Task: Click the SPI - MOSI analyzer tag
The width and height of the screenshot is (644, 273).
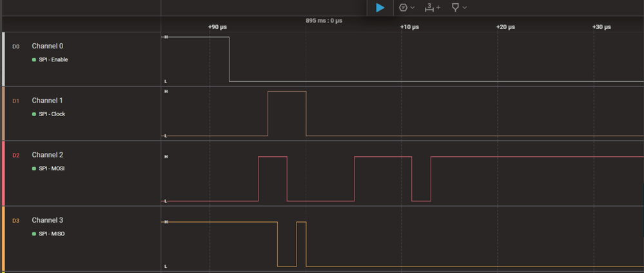Action: [x=52, y=168]
